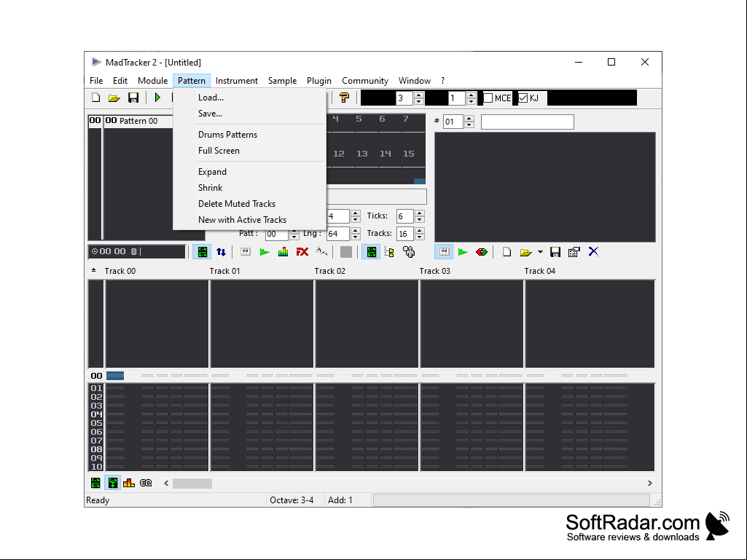Click track button 15 in the grid
The height and width of the screenshot is (560, 747).
coord(409,154)
